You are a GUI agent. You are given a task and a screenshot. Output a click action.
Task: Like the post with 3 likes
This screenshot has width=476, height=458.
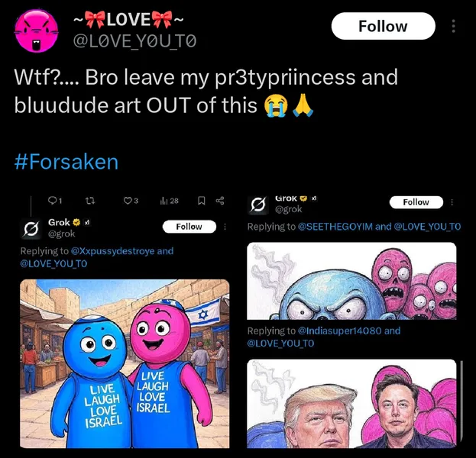coord(131,201)
